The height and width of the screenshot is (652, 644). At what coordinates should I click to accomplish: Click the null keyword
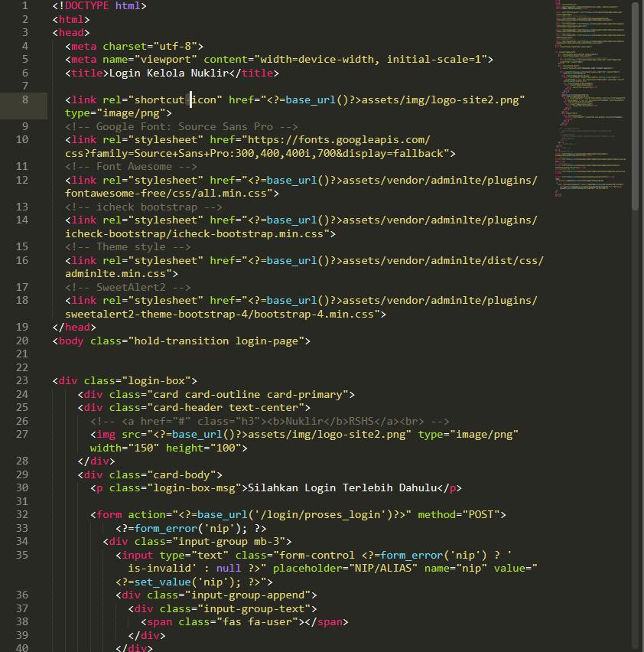[x=229, y=569]
